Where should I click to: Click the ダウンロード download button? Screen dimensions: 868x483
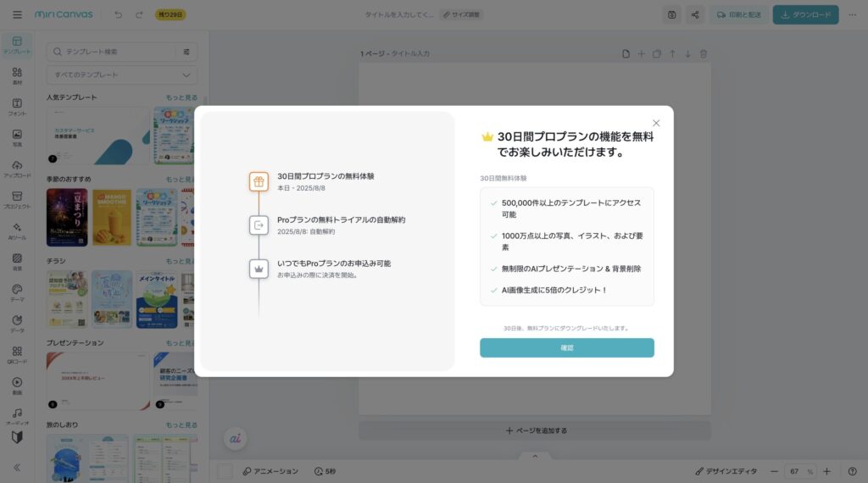pos(805,15)
